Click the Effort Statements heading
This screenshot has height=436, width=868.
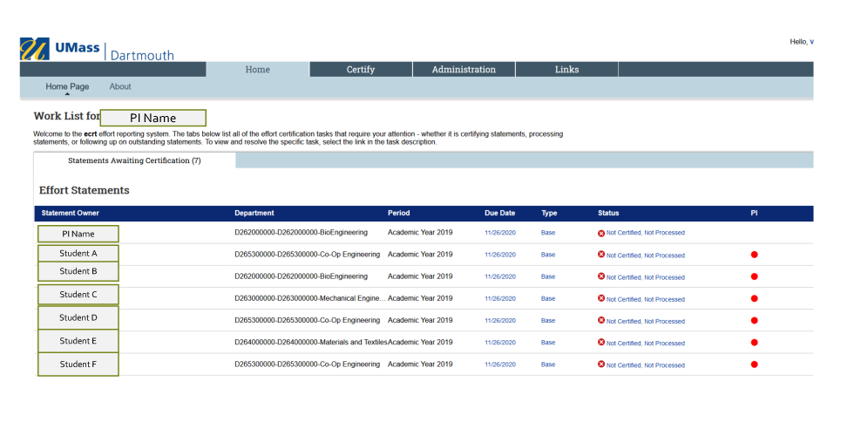(85, 190)
